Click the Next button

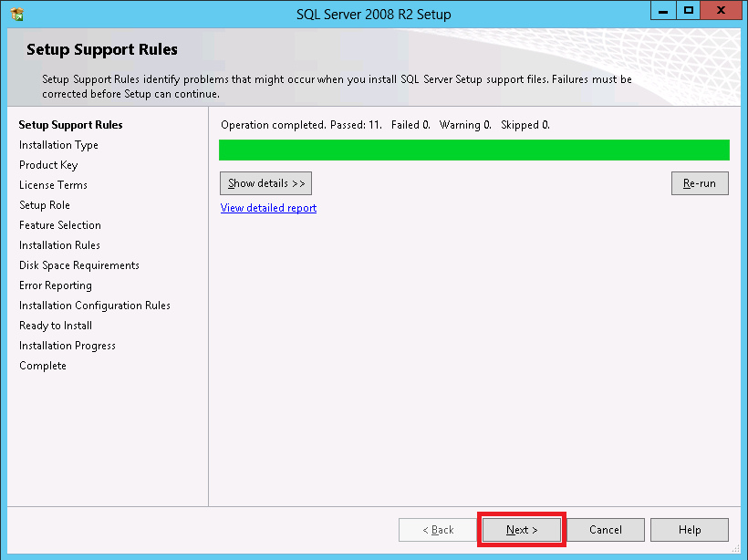tap(522, 530)
